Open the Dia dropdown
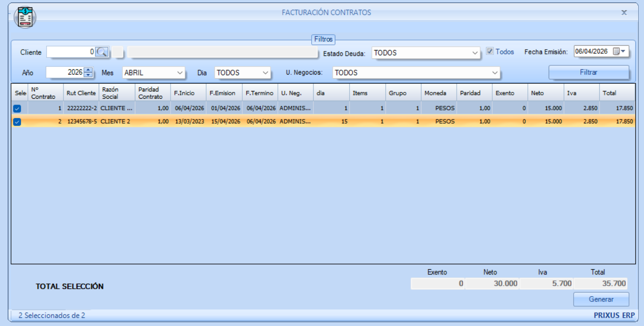The height and width of the screenshot is (326, 644). pyautogui.click(x=265, y=73)
